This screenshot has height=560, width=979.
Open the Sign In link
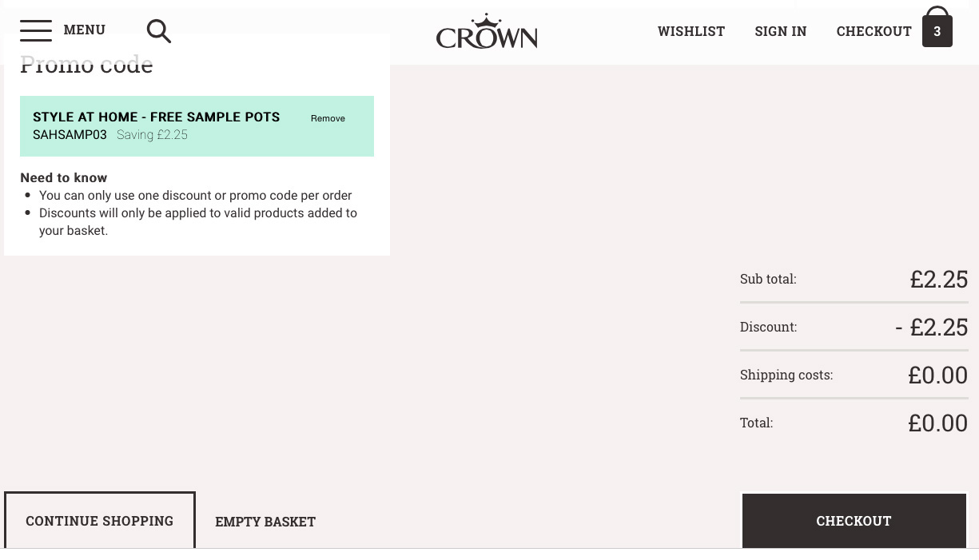781,31
